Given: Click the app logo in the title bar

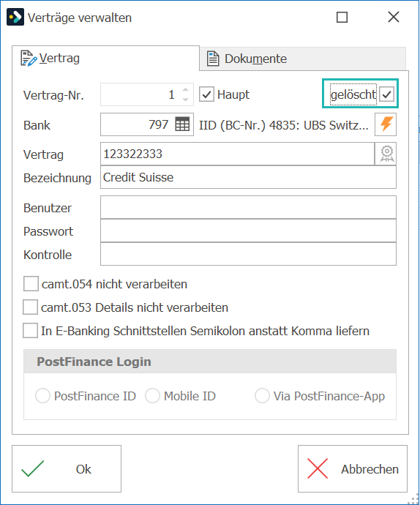Looking at the screenshot, I should pyautogui.click(x=15, y=17).
